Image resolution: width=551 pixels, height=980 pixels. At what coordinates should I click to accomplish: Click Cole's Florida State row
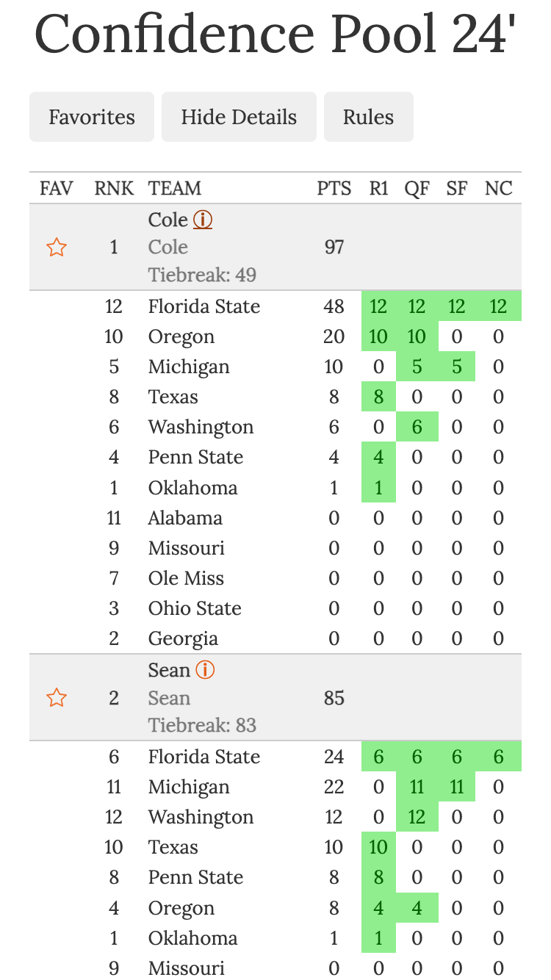coord(204,306)
